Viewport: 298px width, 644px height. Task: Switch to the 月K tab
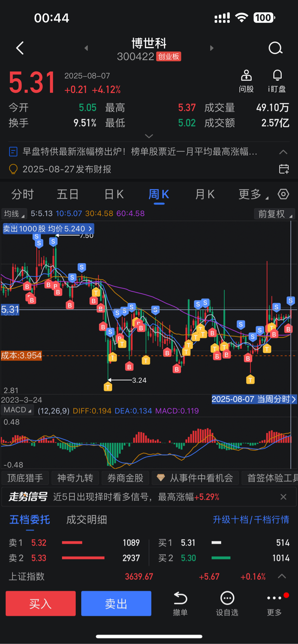point(205,194)
